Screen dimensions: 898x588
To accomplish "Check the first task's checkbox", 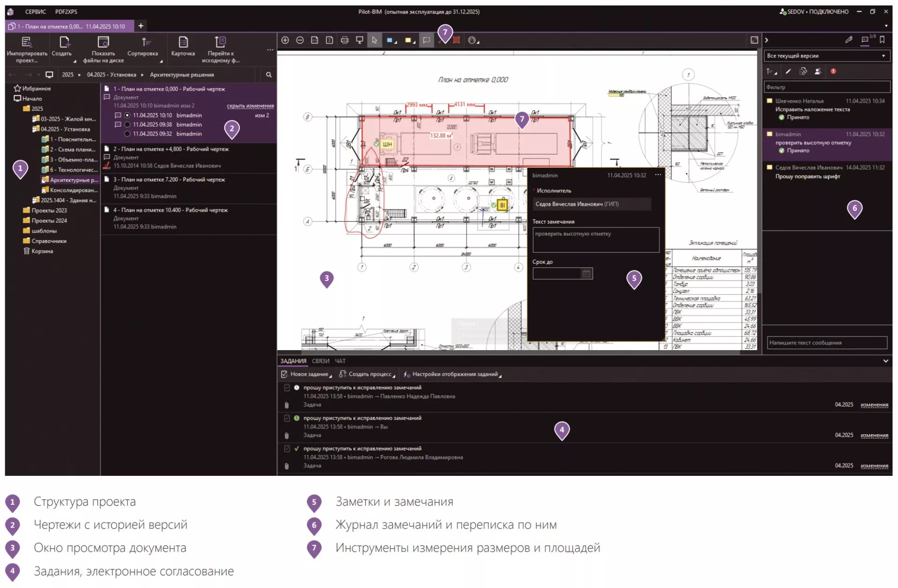I will coord(287,388).
